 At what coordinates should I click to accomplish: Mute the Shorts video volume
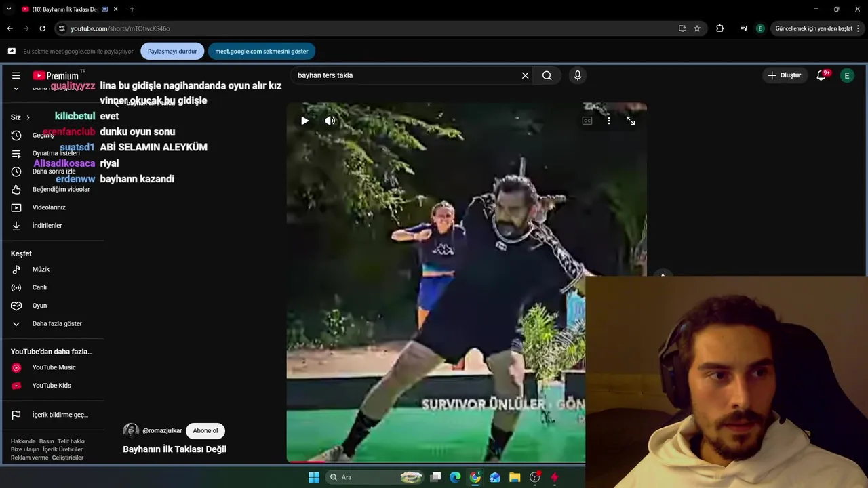330,121
